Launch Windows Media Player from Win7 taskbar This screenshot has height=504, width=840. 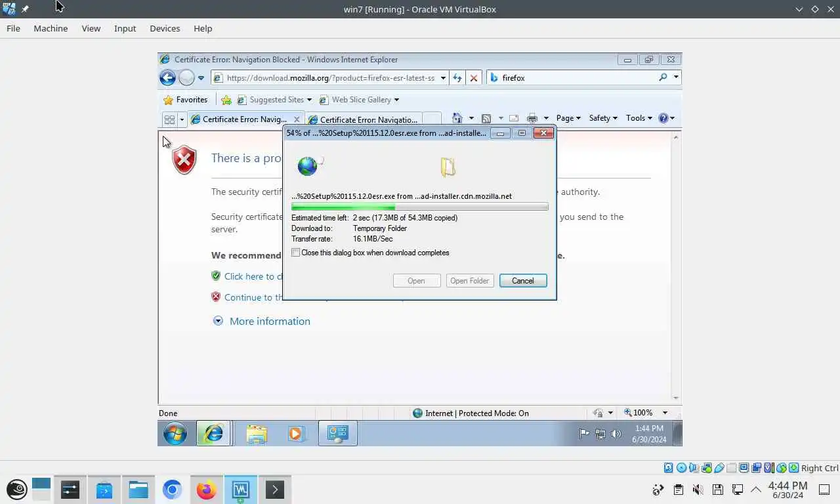(296, 434)
